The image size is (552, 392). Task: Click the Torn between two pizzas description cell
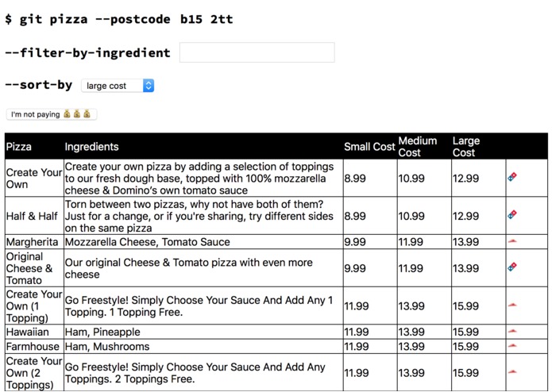203,216
